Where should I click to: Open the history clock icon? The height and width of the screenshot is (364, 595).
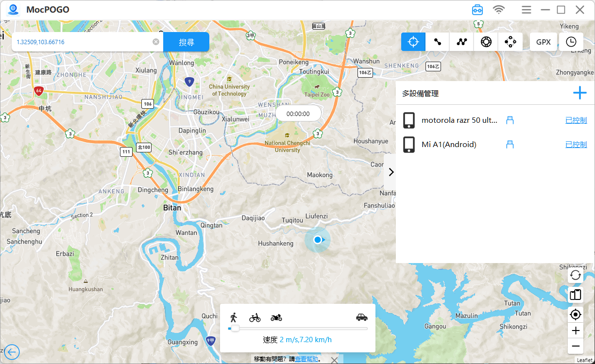(571, 42)
